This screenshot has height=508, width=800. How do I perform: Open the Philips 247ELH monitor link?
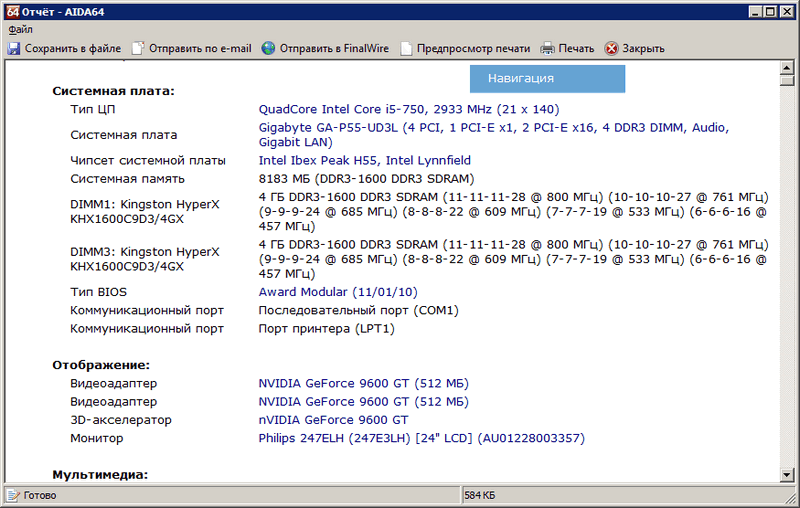pyautogui.click(x=421, y=438)
